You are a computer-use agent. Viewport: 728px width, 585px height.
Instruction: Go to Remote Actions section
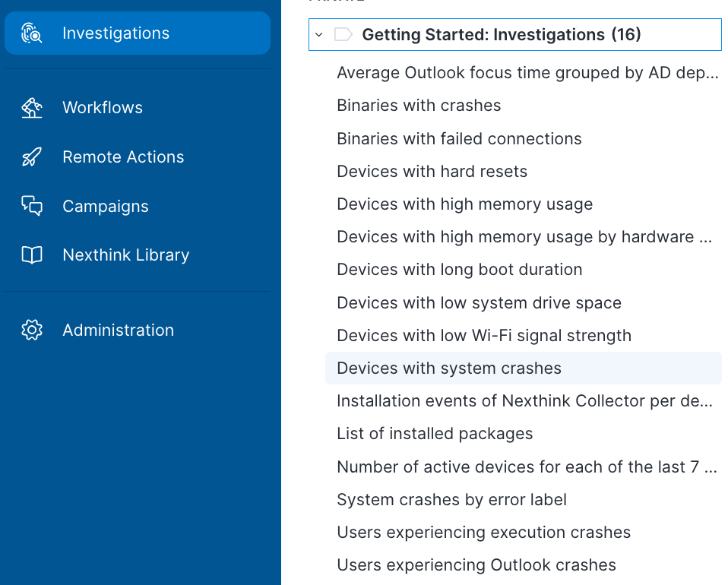click(x=123, y=157)
